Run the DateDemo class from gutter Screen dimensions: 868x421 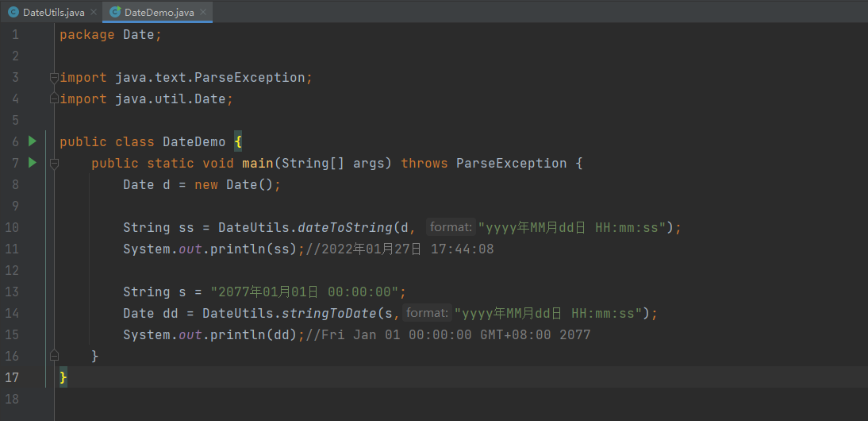[33, 141]
